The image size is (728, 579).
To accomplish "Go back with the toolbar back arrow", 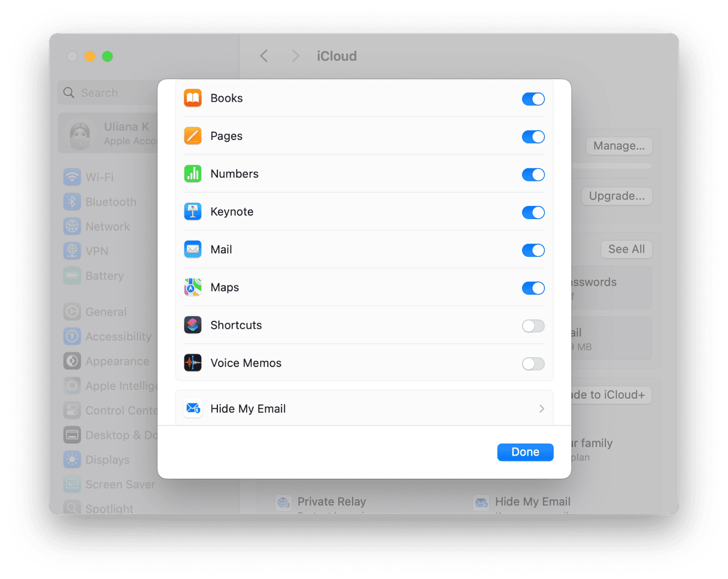I will click(x=264, y=56).
